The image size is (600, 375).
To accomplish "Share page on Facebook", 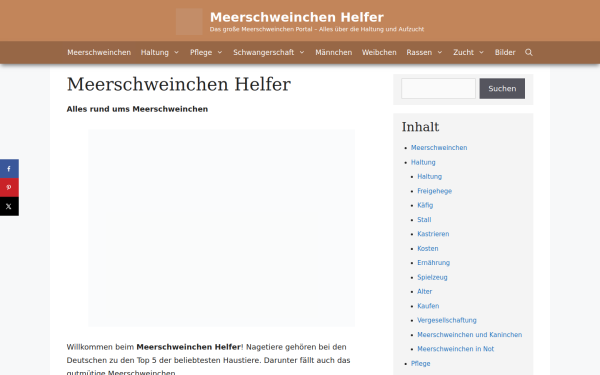I will [9, 169].
